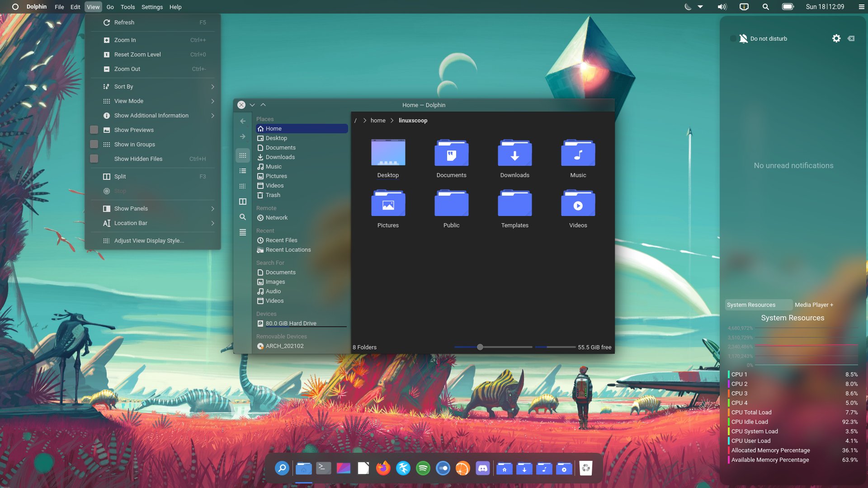Go back with Dolphin's back arrow

click(x=243, y=121)
